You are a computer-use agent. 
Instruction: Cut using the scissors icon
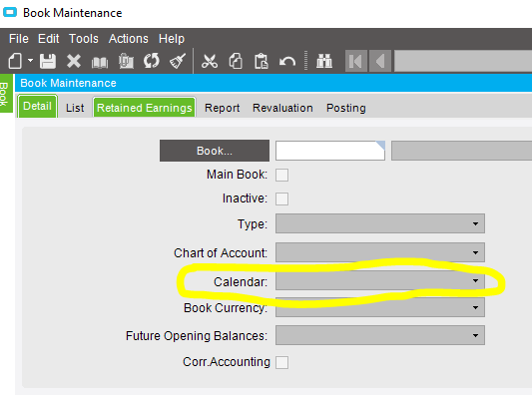pos(210,62)
